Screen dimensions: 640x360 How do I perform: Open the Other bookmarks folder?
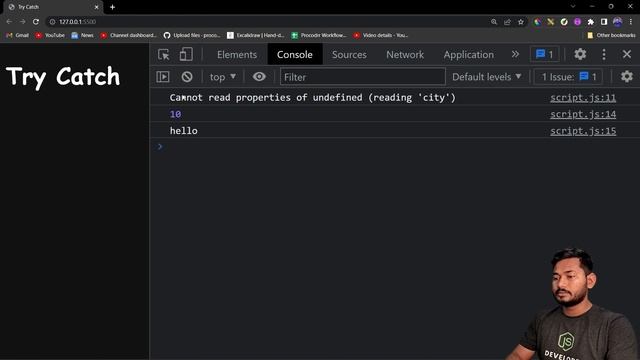(611, 36)
